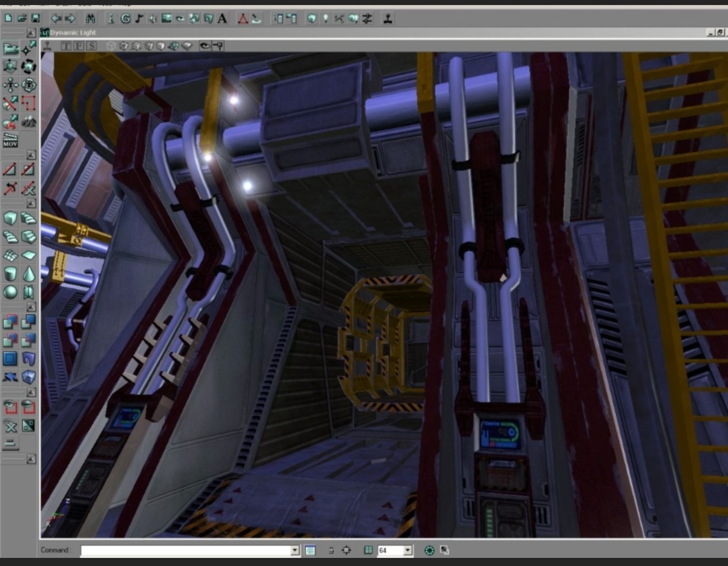This screenshot has width=728, height=566.
Task: Collapse the bottom toolbox group arrow
Action: [31, 459]
